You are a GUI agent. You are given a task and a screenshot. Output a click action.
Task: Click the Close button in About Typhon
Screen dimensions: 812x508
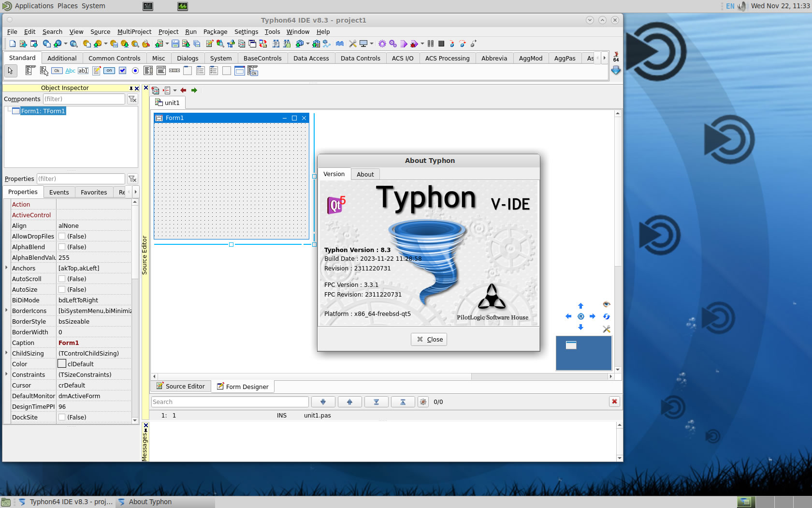[429, 340]
